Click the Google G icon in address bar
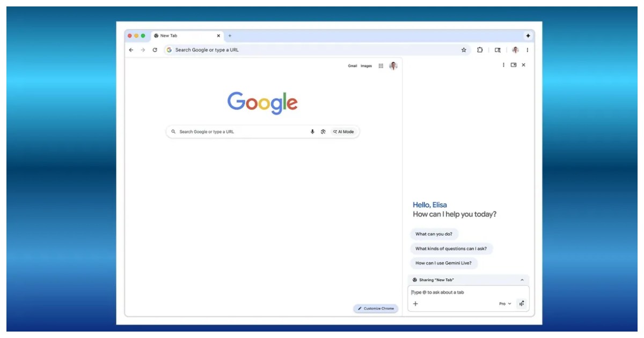This screenshot has width=644, height=338. [x=169, y=50]
